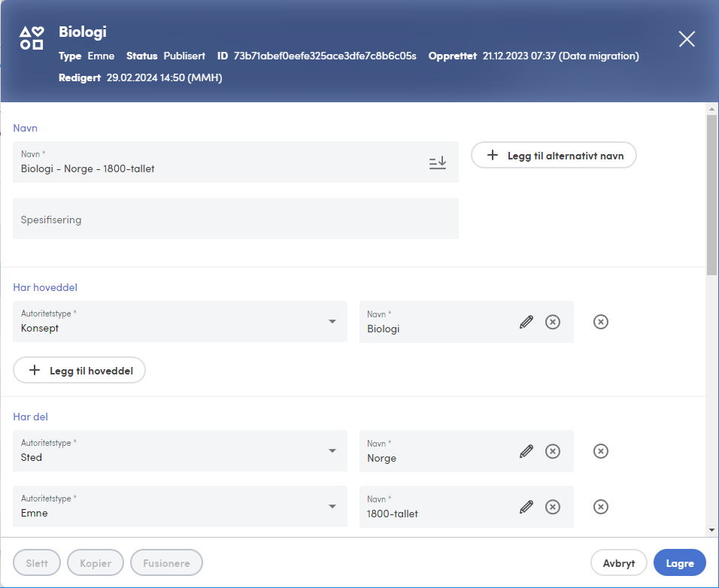The width and height of the screenshot is (719, 588).
Task: Click the Navn section heading
Action: pos(26,128)
